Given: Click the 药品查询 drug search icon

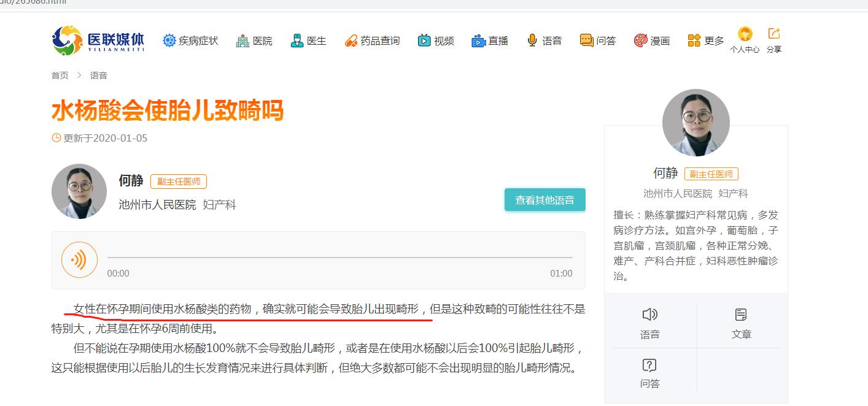Looking at the screenshot, I should (x=372, y=40).
